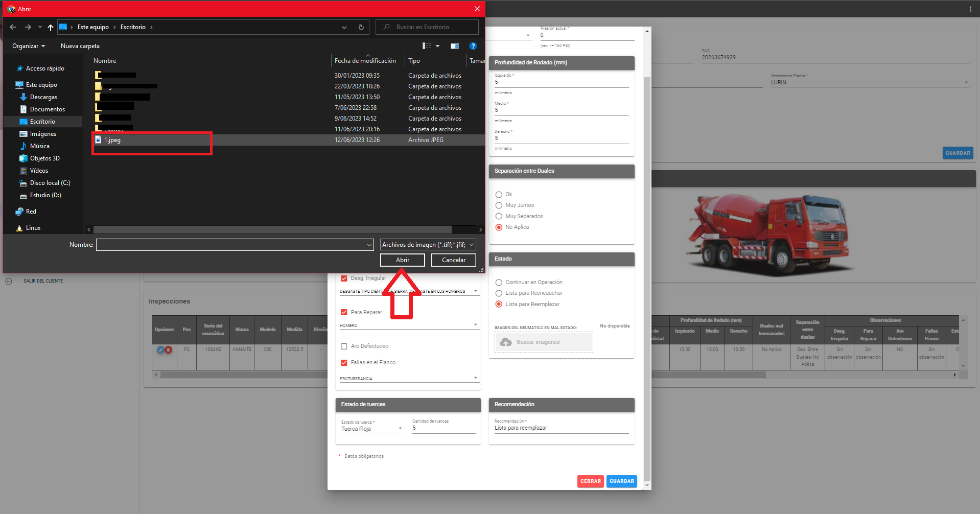Viewport: 980px width, 514px height.
Task: Click the three-dot menu at top right
Action: coord(970,9)
